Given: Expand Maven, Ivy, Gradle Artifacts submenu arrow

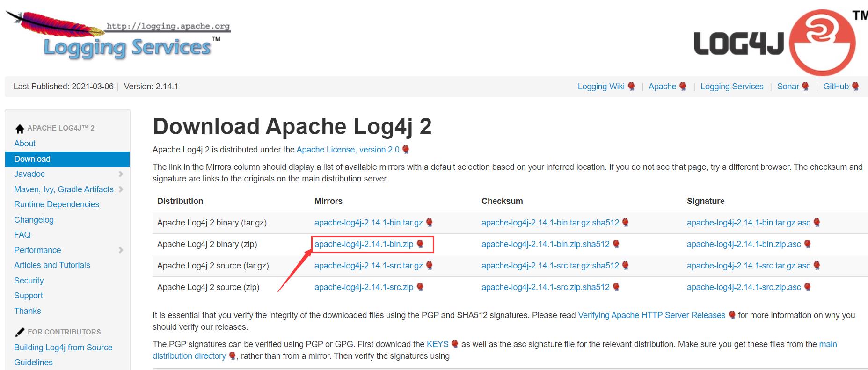Looking at the screenshot, I should point(121,189).
